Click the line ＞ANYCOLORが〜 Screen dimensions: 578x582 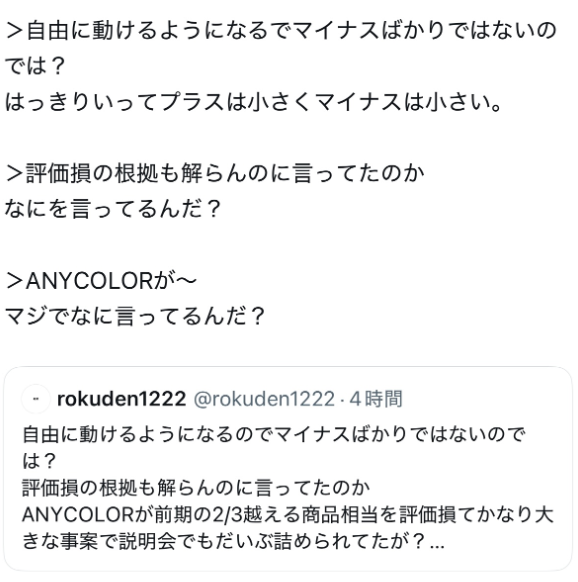click(x=101, y=281)
